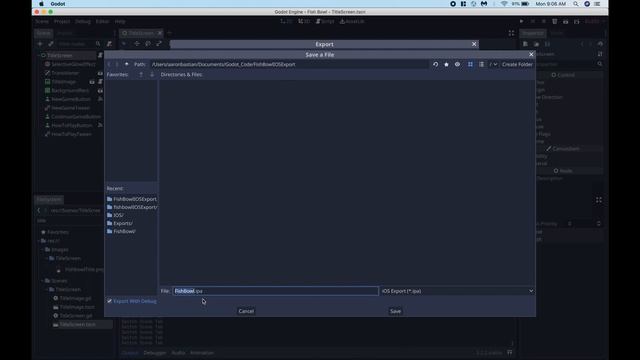Open the Favorites entry in FileSystem dock

pyautogui.click(x=58, y=232)
